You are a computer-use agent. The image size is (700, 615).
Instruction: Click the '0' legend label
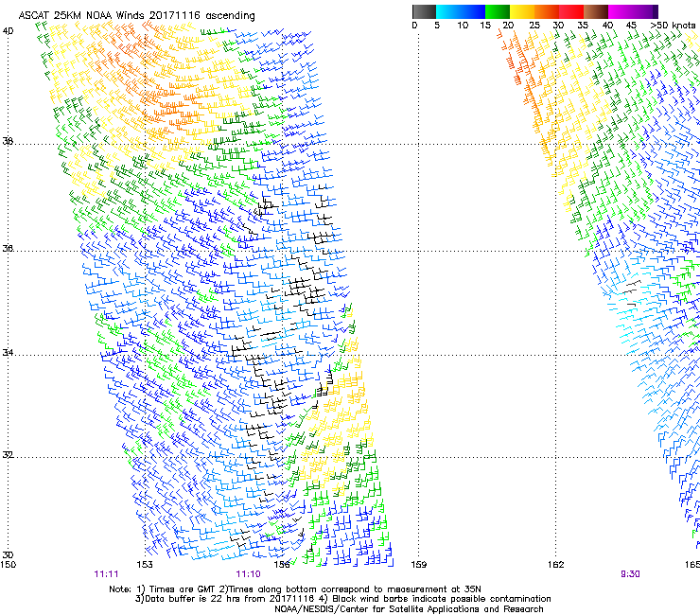click(414, 26)
